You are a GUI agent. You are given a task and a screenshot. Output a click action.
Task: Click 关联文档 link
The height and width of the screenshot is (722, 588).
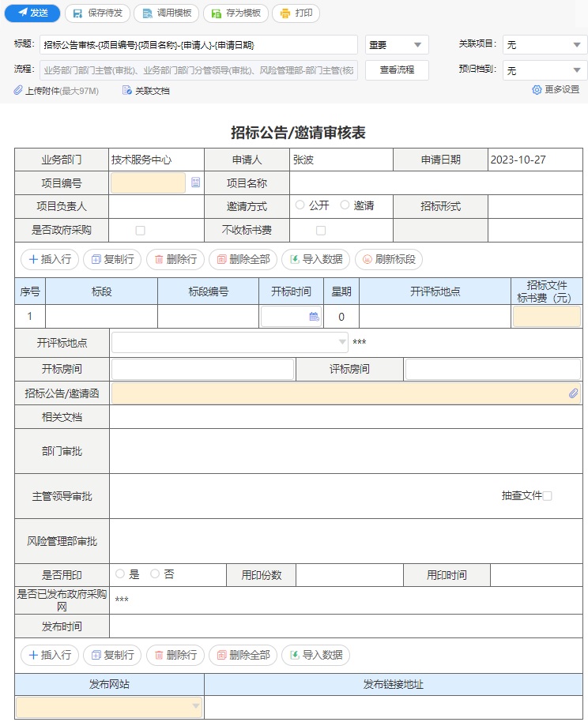click(146, 91)
